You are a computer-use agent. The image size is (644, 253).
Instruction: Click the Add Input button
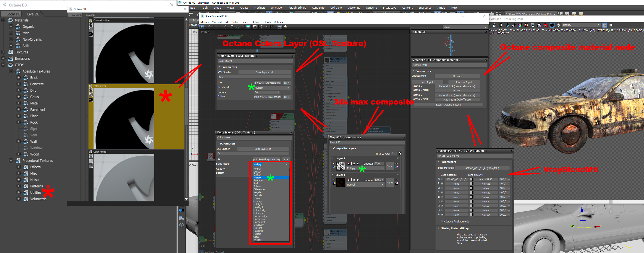427,82
